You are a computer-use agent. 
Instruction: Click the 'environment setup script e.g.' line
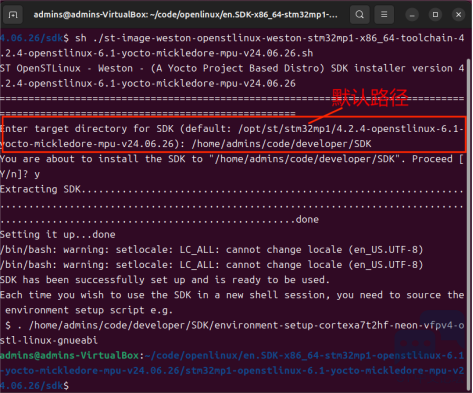(89, 310)
